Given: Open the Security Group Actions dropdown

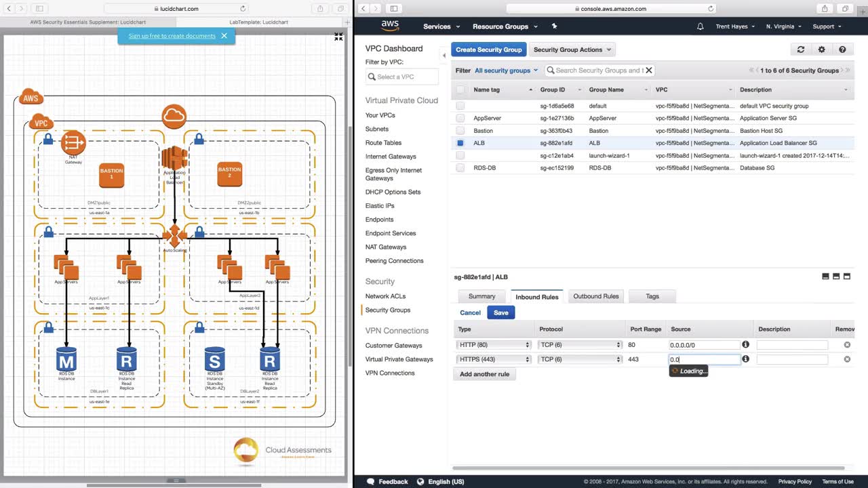Looking at the screenshot, I should point(572,49).
